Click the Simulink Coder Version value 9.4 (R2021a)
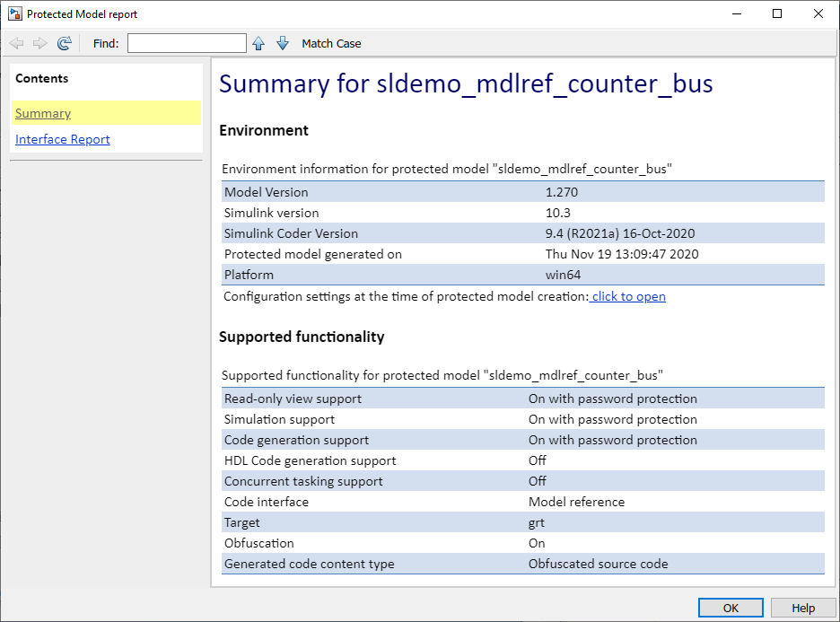840x622 pixels. (620, 233)
